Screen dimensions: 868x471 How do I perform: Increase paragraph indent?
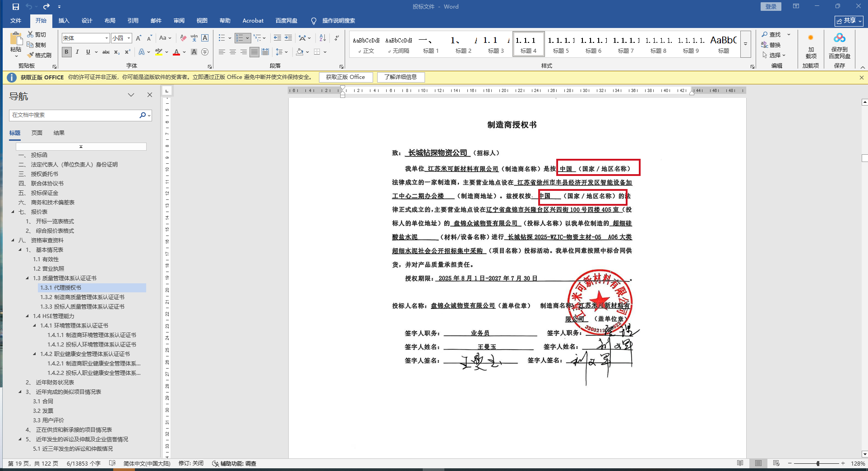[x=288, y=38]
